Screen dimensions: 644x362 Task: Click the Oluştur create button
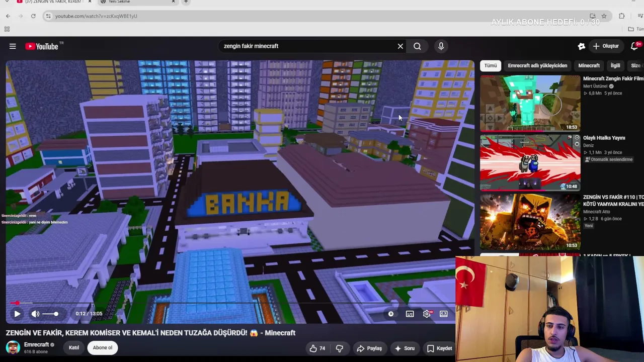coord(606,46)
